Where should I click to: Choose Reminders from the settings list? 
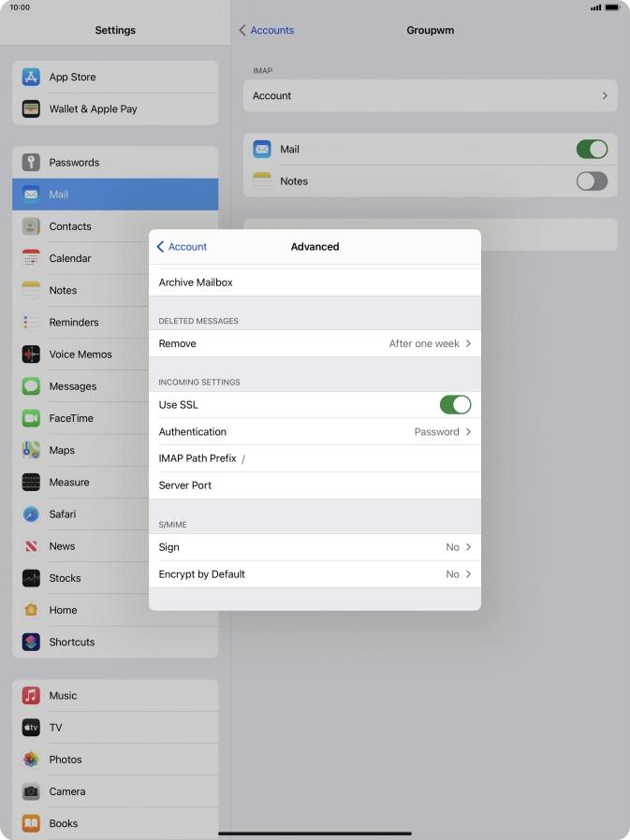(x=74, y=323)
